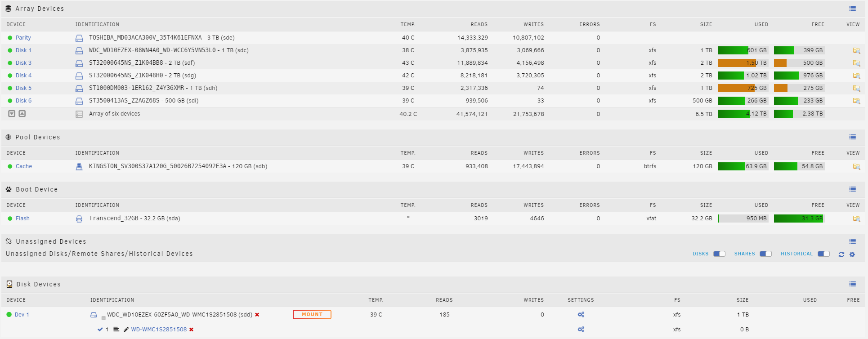The image size is (868, 339).
Task: Click the Disk Devices section title
Action: 38,284
